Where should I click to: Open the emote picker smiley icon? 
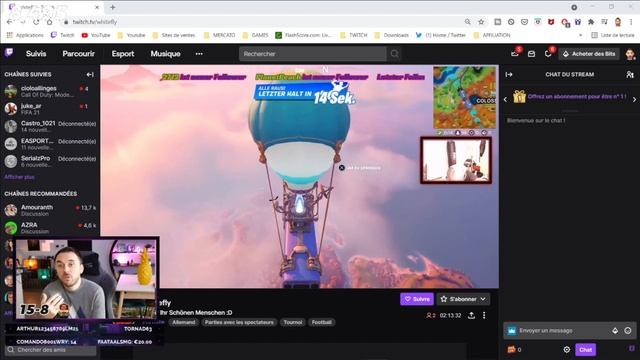[628, 331]
